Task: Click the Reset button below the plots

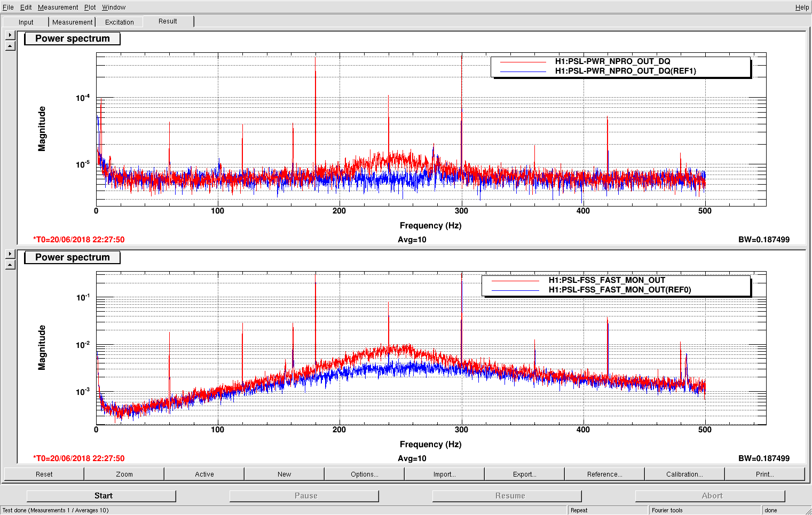Action: point(44,474)
